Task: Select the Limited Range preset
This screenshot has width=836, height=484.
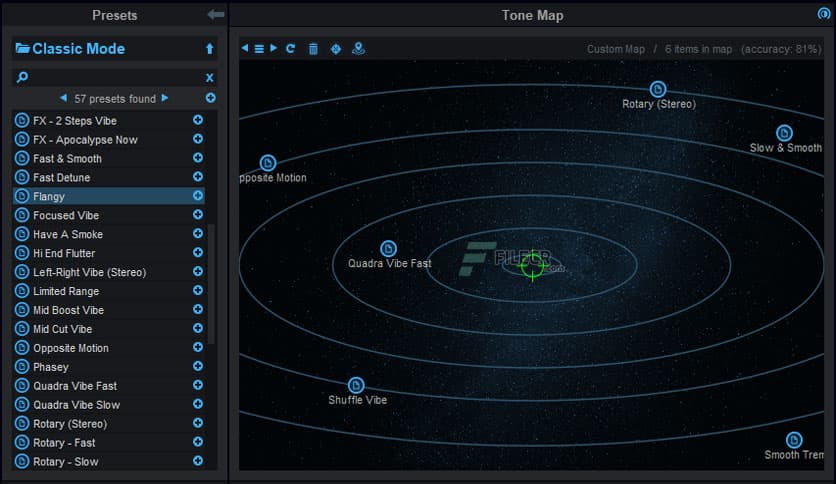Action: pyautogui.click(x=109, y=291)
